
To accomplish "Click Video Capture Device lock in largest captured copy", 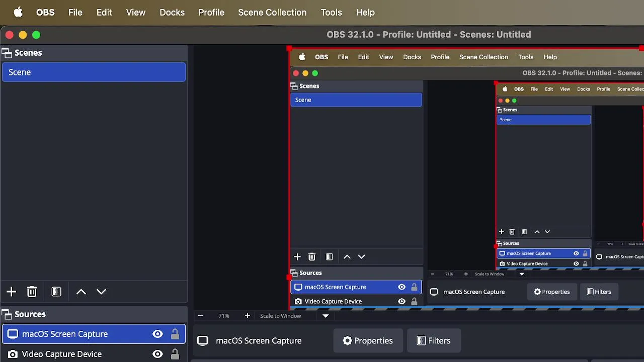I will click(414, 302).
